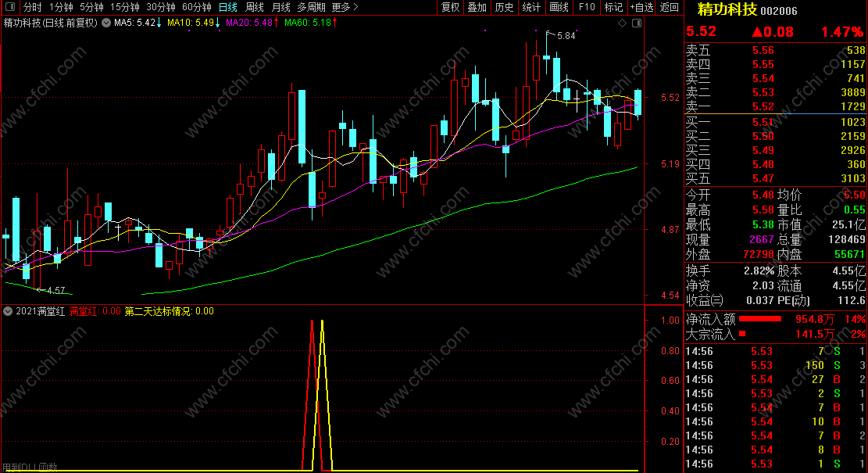Image resolution: width=868 pixels, height=473 pixels.
Task: Click the MA20: 5.48 label
Action: click(252, 23)
